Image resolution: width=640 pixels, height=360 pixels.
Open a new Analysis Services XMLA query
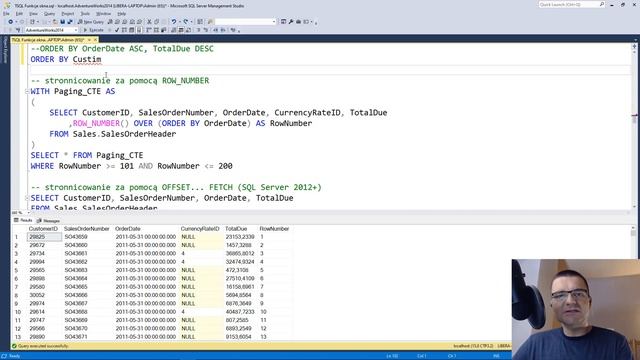coord(132,22)
